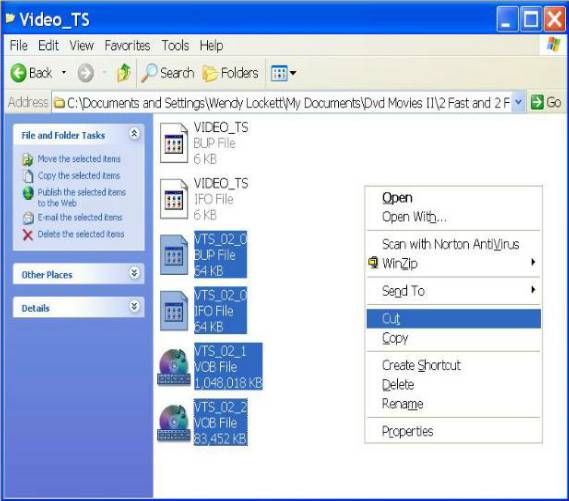Open the Back history dropdown arrow
569x501 pixels.
[x=64, y=73]
